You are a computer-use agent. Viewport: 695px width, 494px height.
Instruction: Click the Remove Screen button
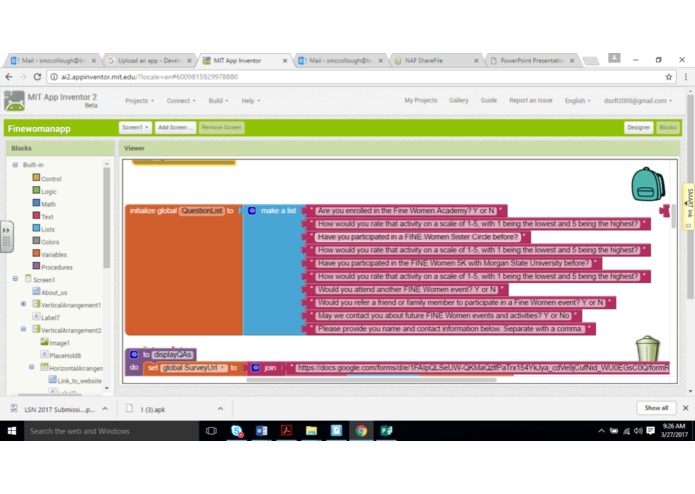tap(221, 128)
